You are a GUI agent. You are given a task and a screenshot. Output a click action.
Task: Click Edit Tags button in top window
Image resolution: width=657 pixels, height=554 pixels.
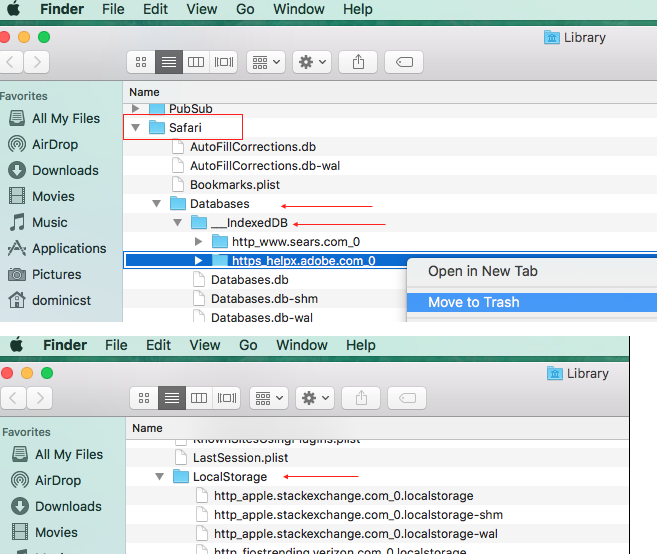click(x=404, y=62)
